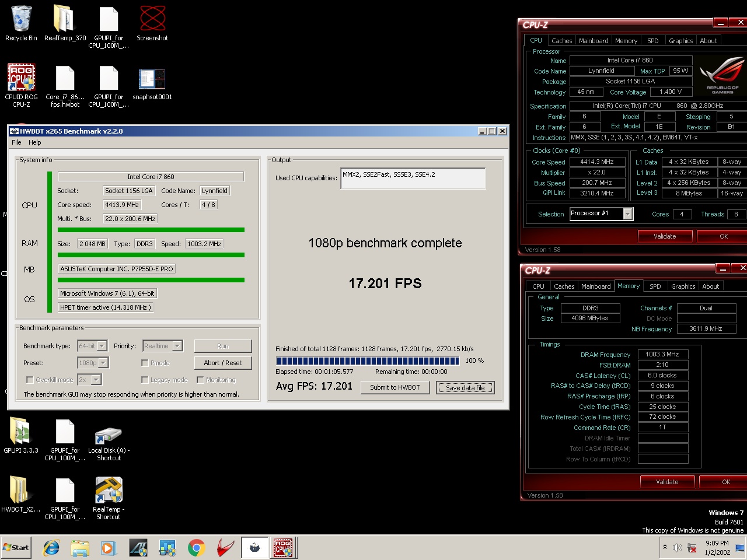Select the ROG CPU-Z taskbar button
747x560 pixels.
tap(283, 548)
